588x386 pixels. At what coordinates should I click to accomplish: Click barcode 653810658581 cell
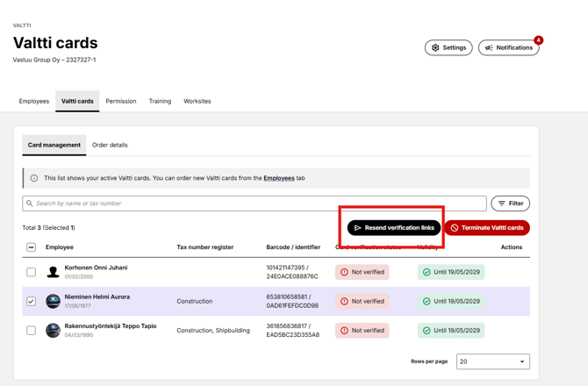coord(292,301)
